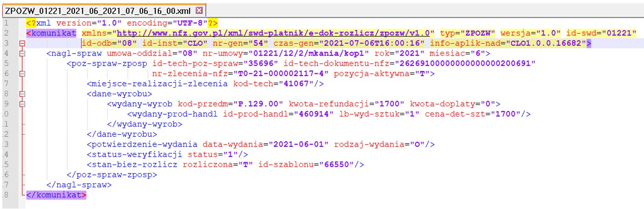Click the id-szablonu value 66550
Image resolution: width=644 pixels, height=209 pixels.
click(x=340, y=164)
